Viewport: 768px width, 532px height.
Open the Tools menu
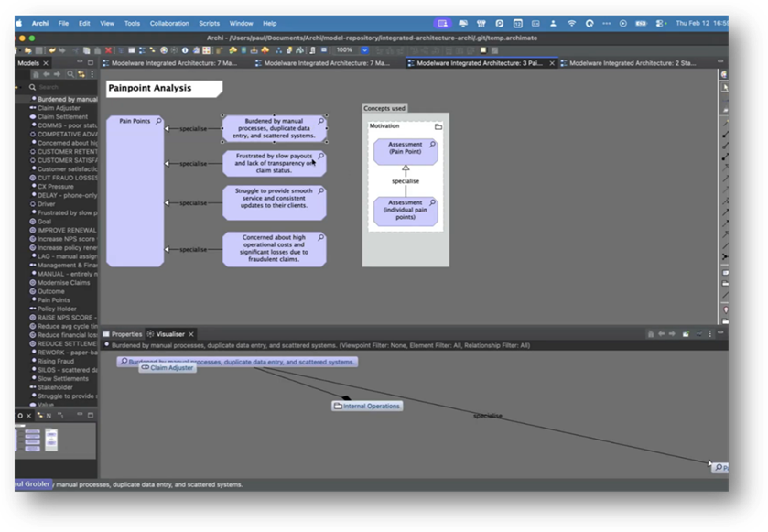[132, 23]
